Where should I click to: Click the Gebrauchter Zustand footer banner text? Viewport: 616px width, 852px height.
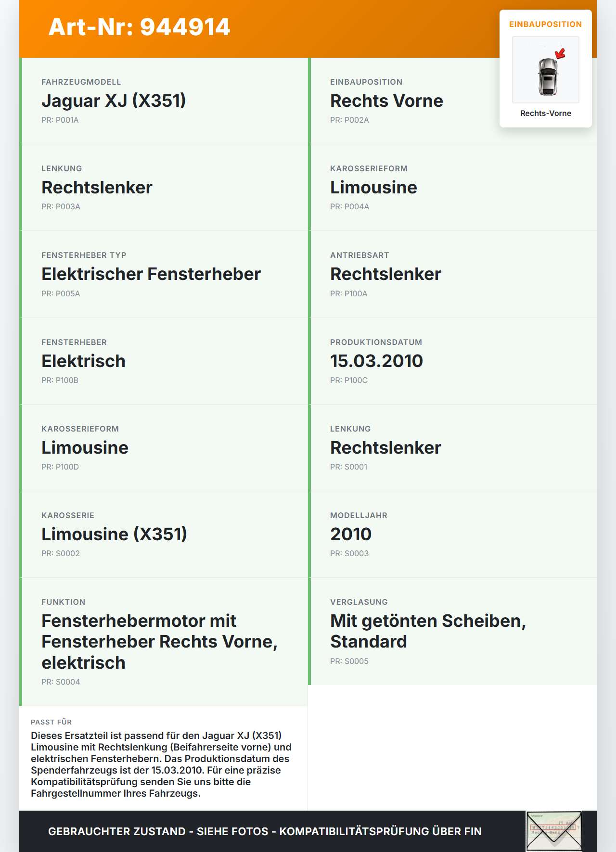point(265,831)
